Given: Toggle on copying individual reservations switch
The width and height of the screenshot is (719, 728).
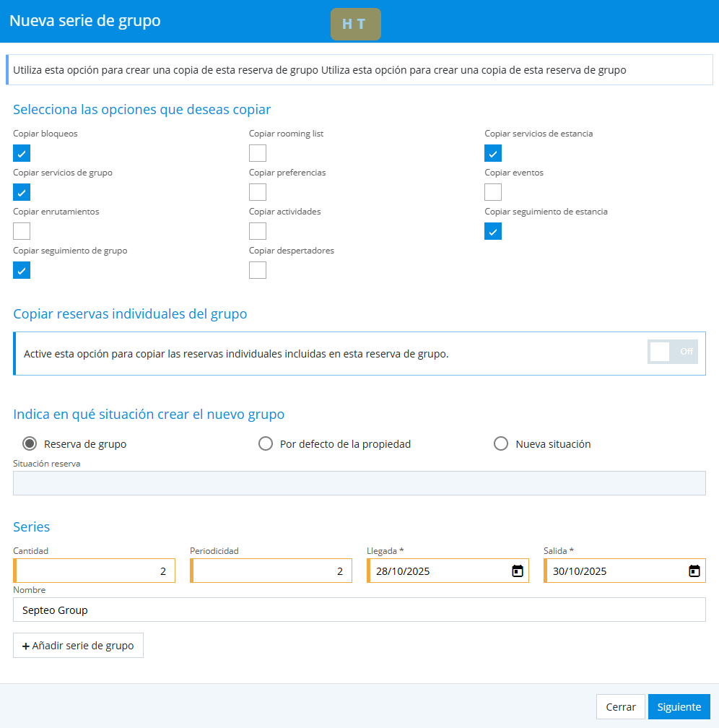Looking at the screenshot, I should coord(672,352).
